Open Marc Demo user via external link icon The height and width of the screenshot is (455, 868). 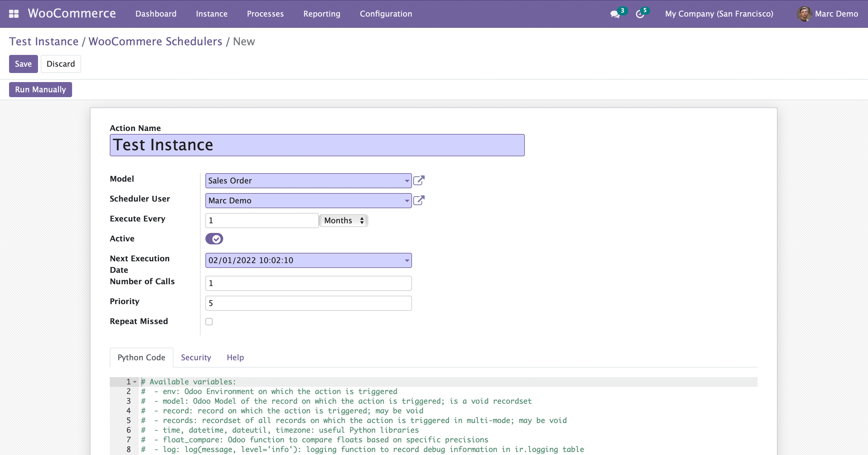(419, 200)
